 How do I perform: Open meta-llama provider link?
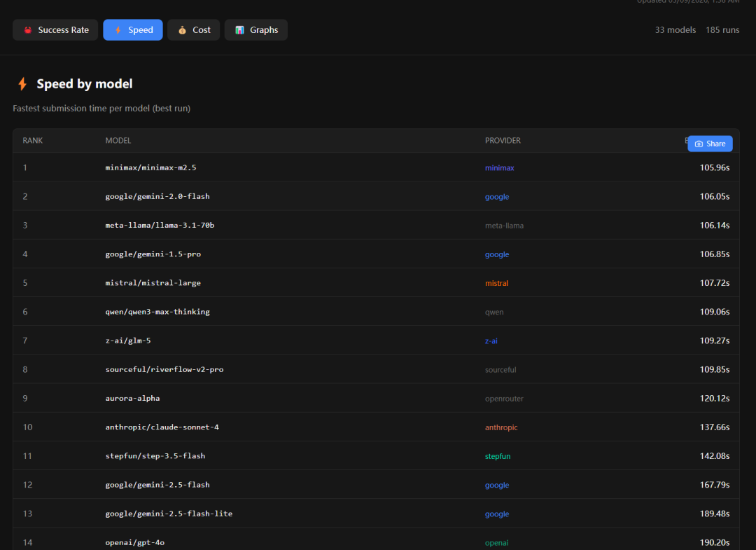504,226
